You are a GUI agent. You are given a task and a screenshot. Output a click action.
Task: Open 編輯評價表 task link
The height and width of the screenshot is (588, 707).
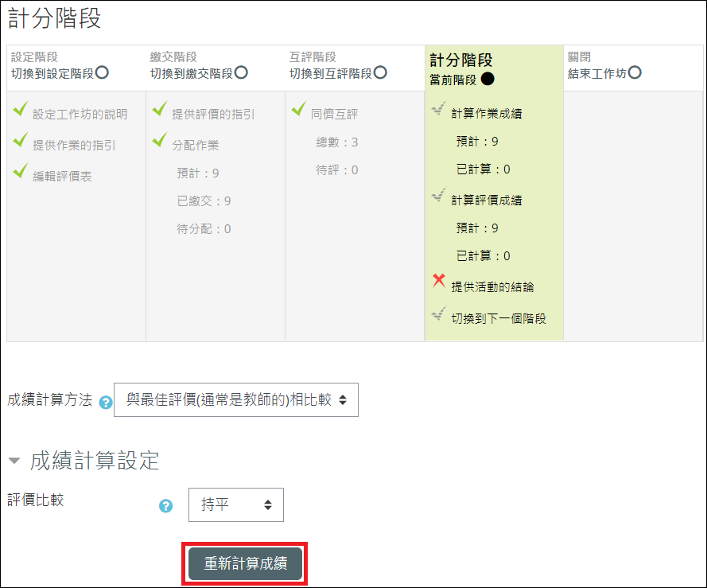click(x=62, y=176)
